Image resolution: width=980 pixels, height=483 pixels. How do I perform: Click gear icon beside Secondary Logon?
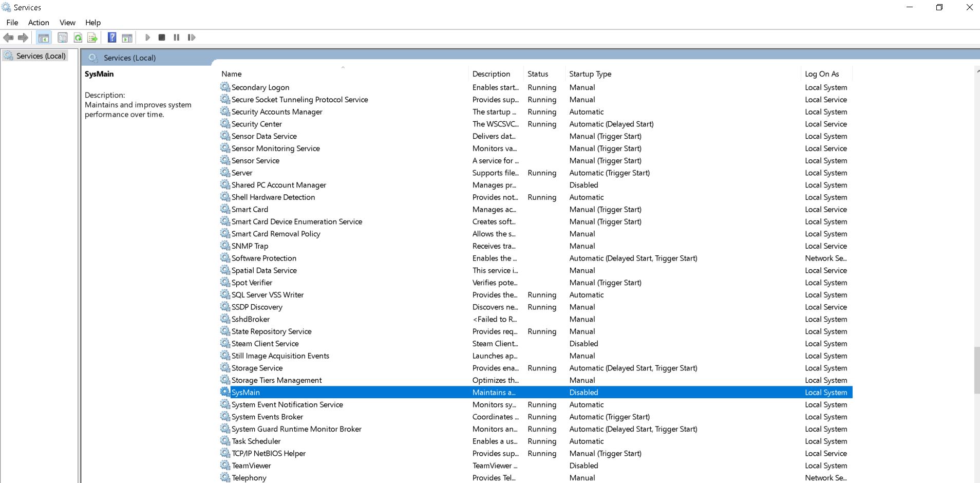pyautogui.click(x=225, y=87)
